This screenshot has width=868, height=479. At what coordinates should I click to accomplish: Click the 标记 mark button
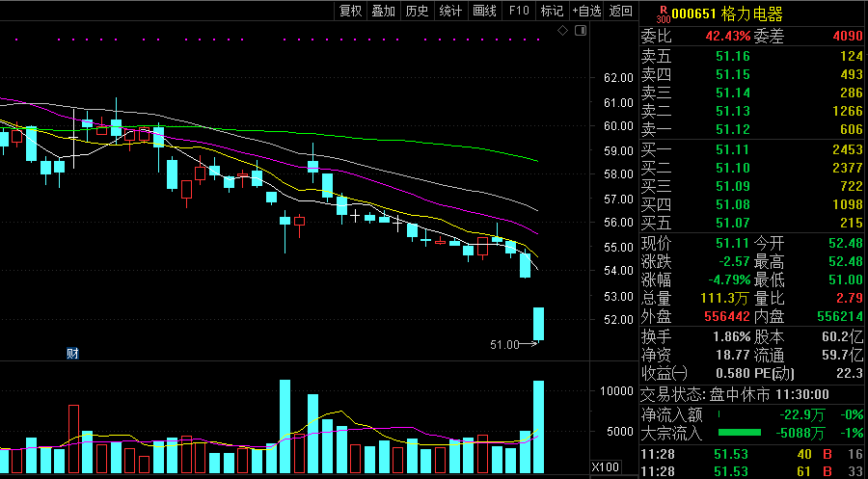coord(552,11)
